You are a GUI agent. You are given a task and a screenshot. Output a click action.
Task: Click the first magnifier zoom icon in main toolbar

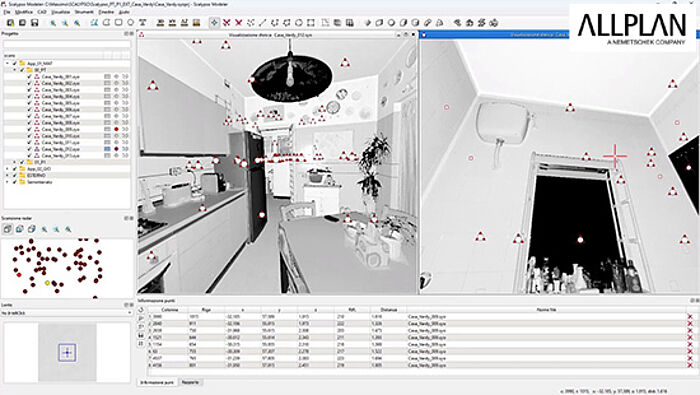[x=53, y=23]
